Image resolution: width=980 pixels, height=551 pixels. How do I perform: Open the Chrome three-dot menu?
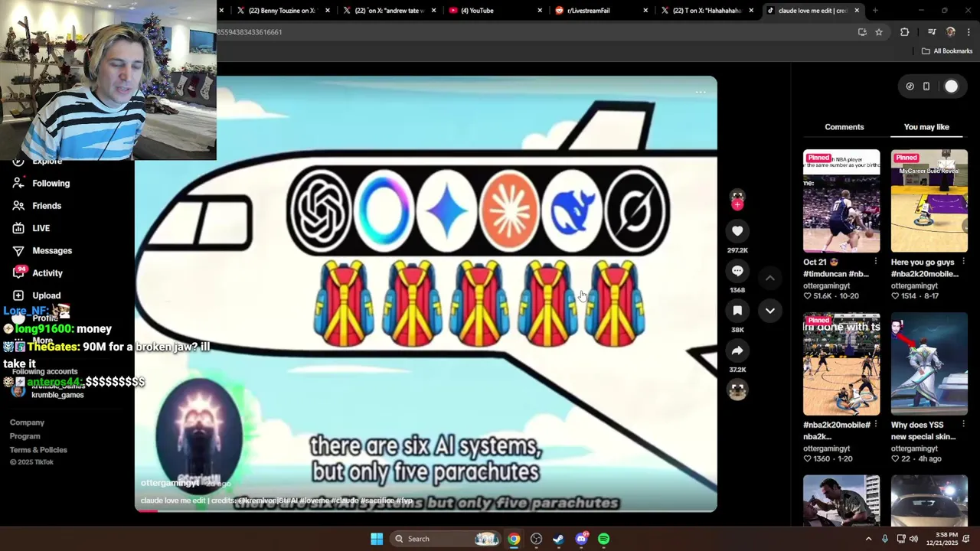pos(969,32)
